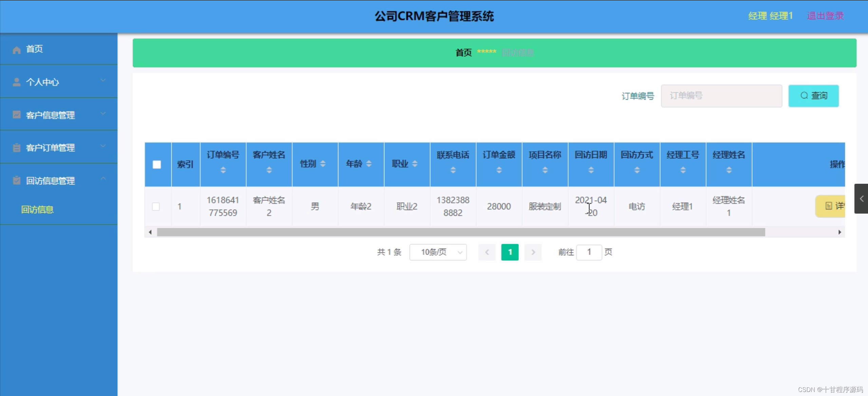Screen dimensions: 868x396
Task: Select the 回访信息 submenu item
Action: pyautogui.click(x=37, y=210)
